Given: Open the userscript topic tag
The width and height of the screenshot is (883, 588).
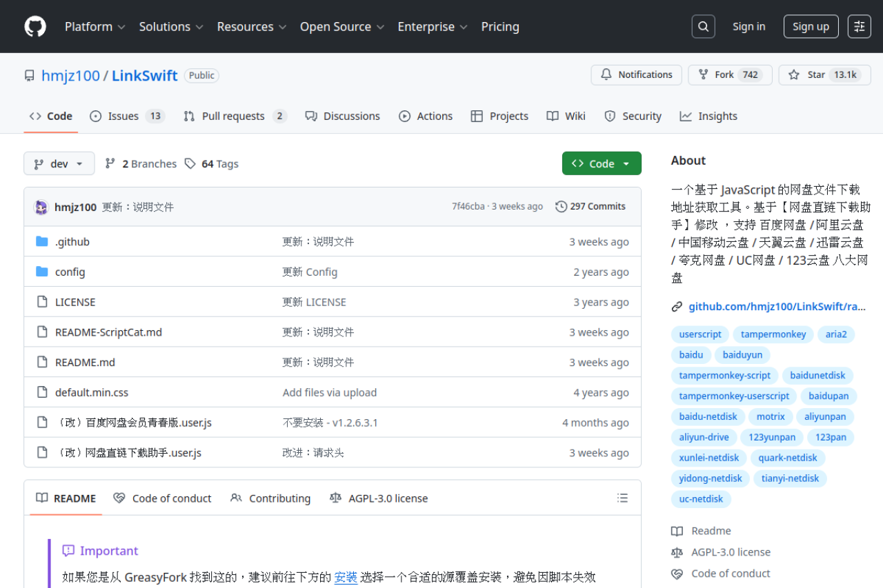Looking at the screenshot, I should [x=700, y=334].
